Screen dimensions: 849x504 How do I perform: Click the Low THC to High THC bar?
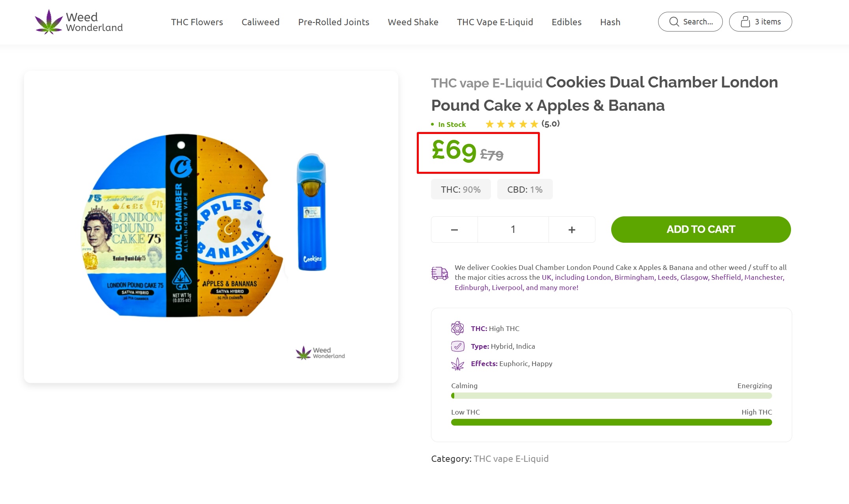tap(611, 422)
